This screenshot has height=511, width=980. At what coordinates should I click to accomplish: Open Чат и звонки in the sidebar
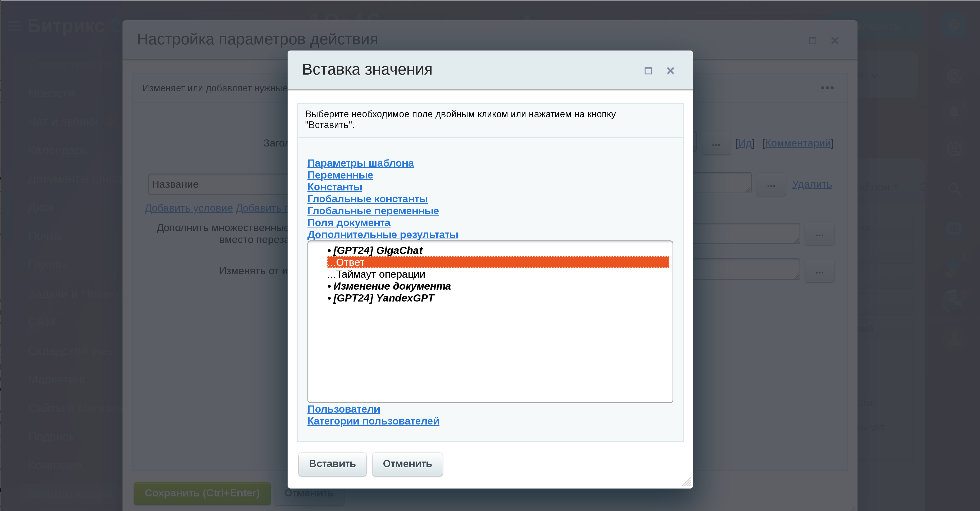(63, 122)
